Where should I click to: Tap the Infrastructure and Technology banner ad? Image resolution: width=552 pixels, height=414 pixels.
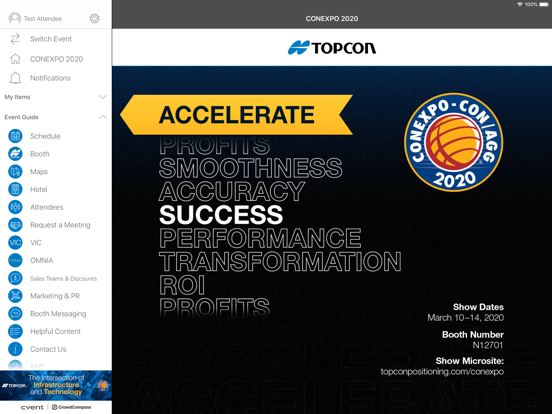(x=56, y=385)
